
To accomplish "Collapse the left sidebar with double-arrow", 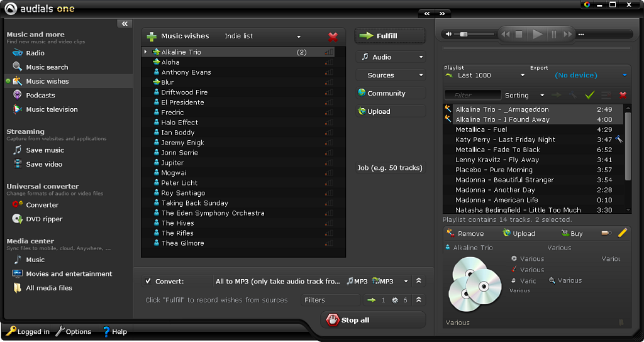I will pyautogui.click(x=125, y=24).
